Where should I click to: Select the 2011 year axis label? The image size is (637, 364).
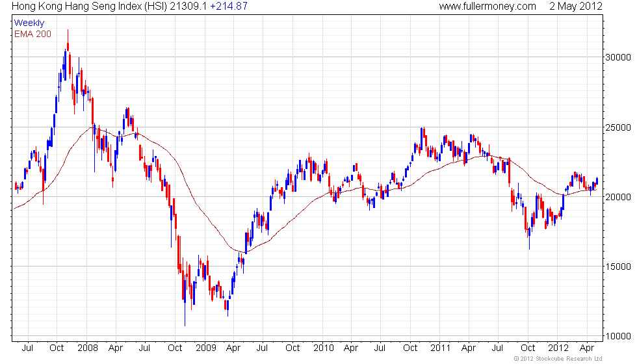(441, 348)
